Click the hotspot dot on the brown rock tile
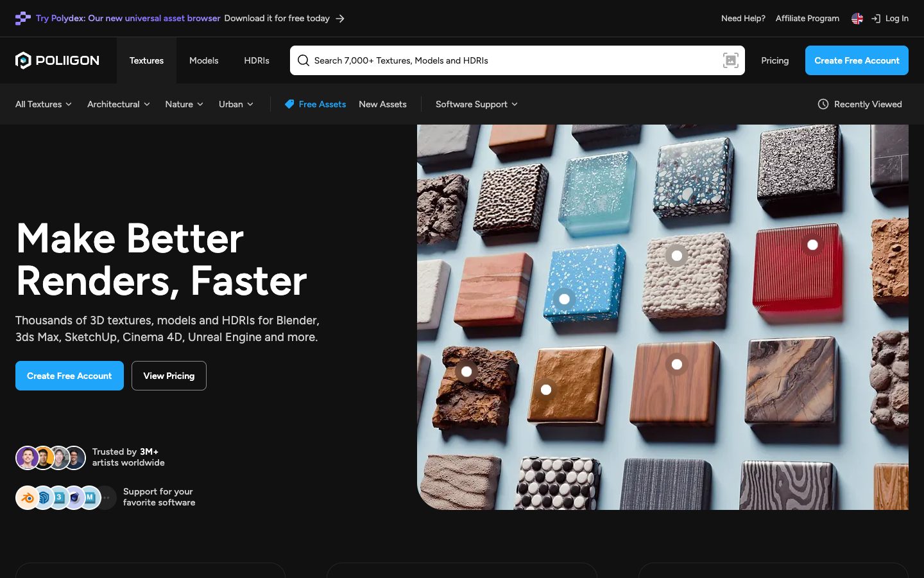 (x=466, y=372)
